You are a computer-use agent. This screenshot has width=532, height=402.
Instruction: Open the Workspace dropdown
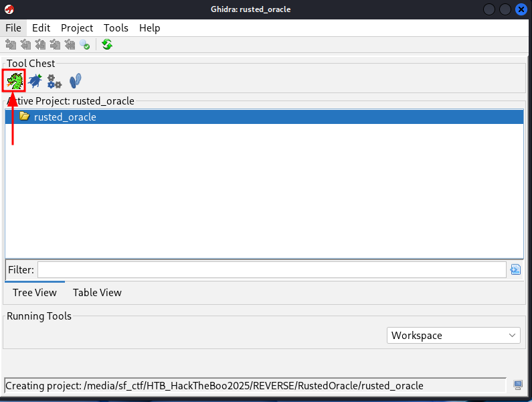click(453, 335)
